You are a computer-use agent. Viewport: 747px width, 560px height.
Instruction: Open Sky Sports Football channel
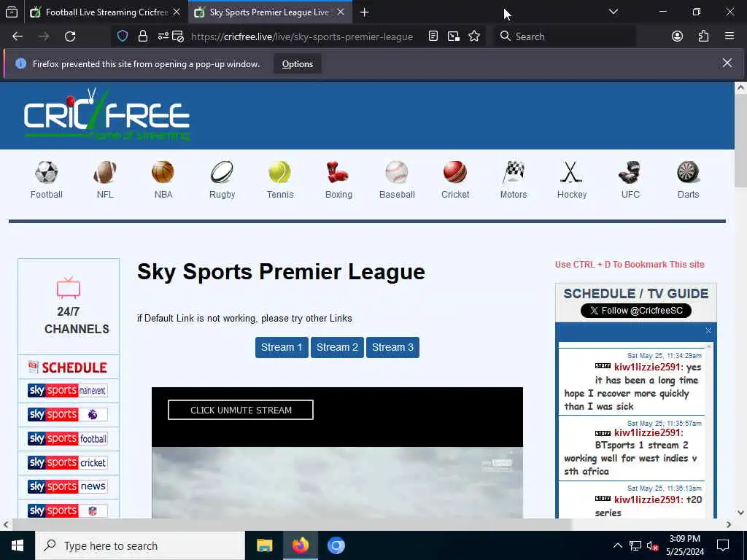[x=68, y=438]
